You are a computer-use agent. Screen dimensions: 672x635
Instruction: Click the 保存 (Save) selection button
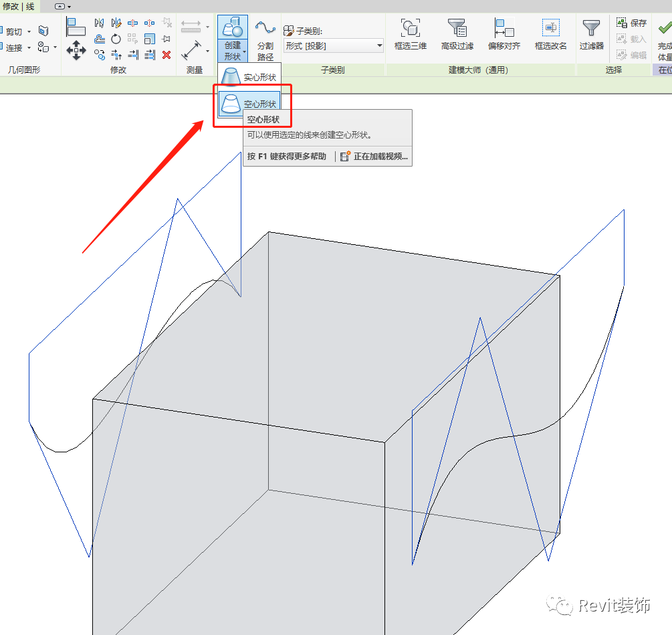click(x=631, y=23)
